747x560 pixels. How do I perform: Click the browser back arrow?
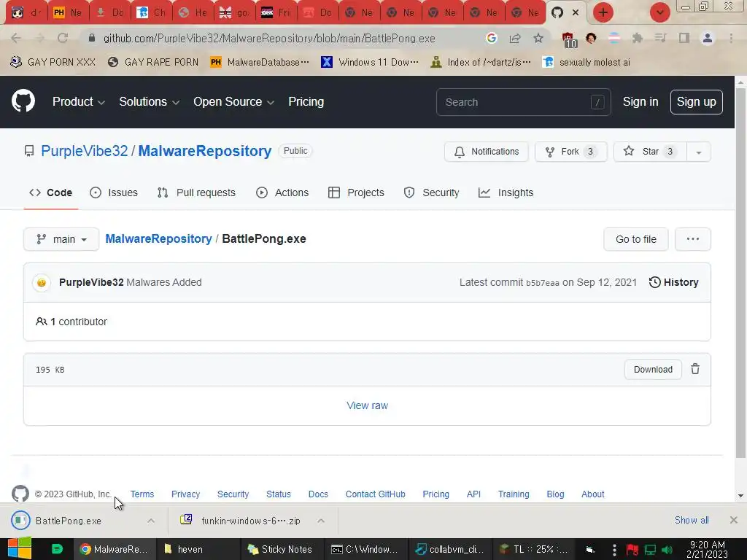[x=16, y=38]
